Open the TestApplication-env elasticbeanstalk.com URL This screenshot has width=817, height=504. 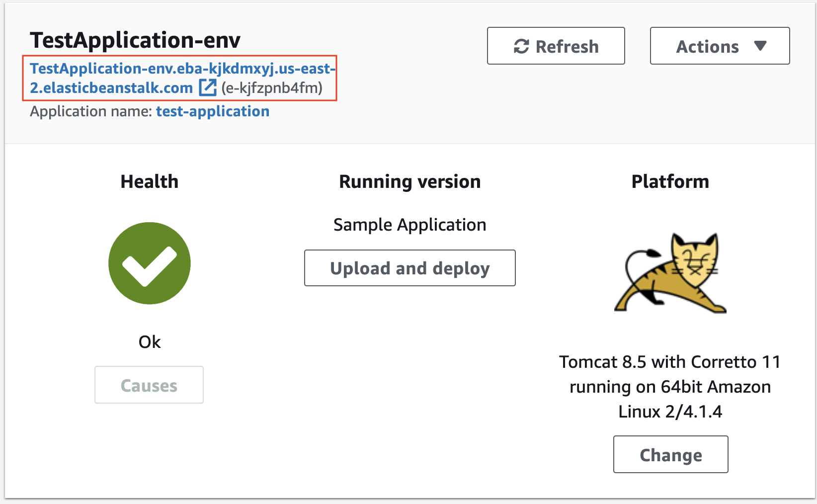pos(182,78)
